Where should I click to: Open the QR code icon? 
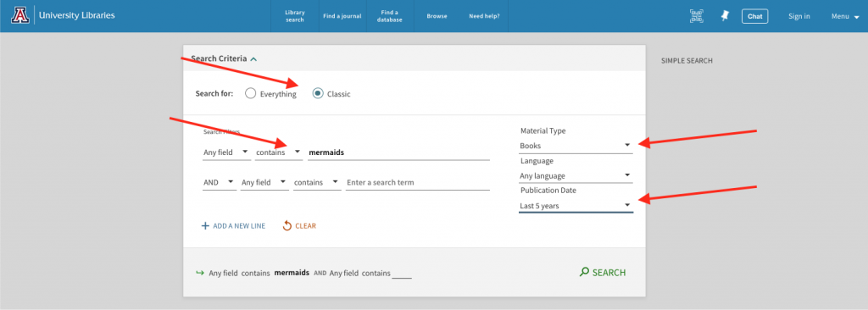pyautogui.click(x=697, y=16)
